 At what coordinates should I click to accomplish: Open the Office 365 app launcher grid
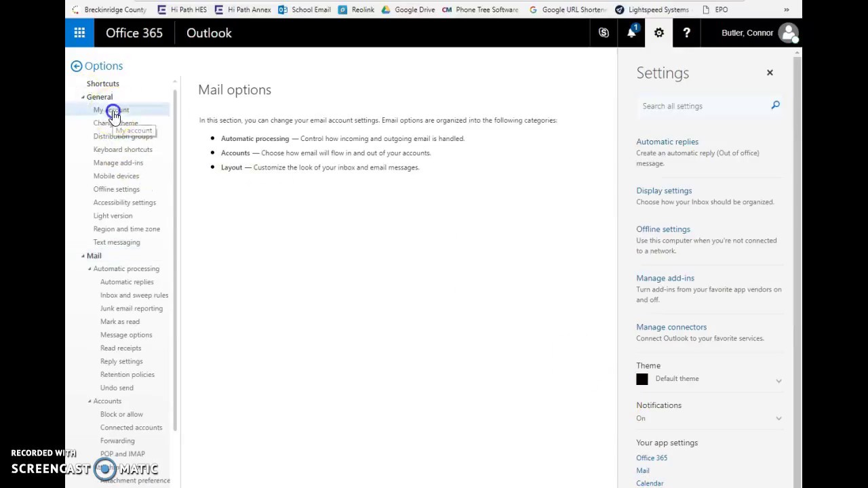(79, 33)
